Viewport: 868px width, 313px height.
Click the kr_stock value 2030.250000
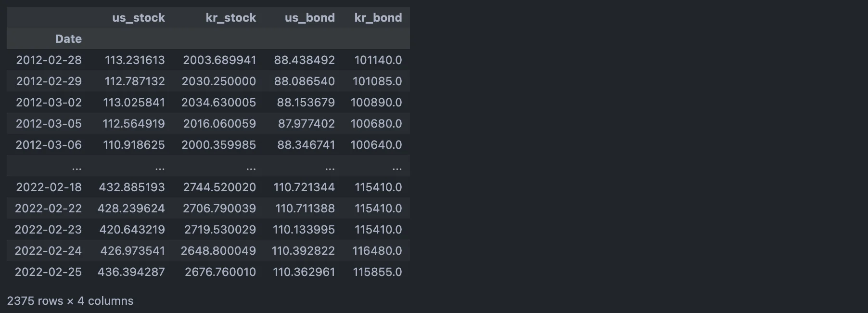pyautogui.click(x=218, y=81)
